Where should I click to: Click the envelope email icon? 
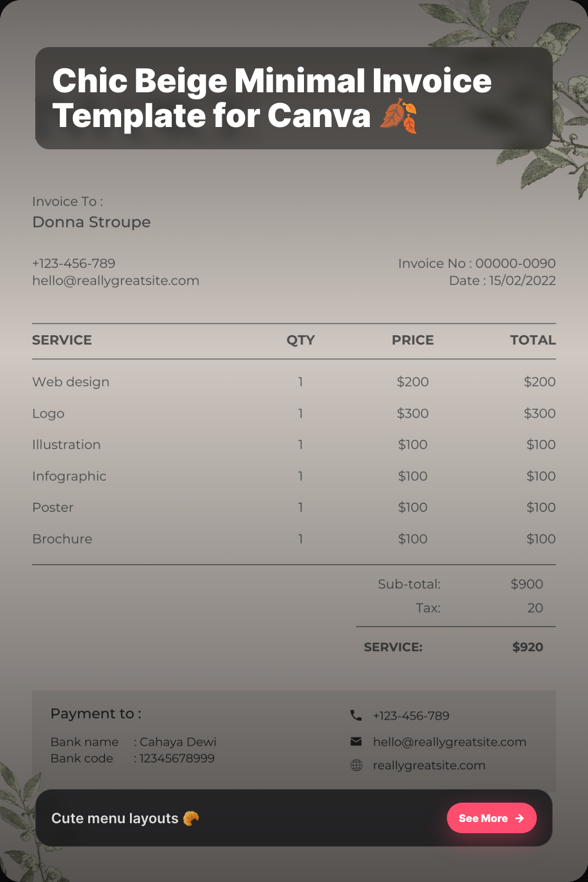tap(356, 741)
